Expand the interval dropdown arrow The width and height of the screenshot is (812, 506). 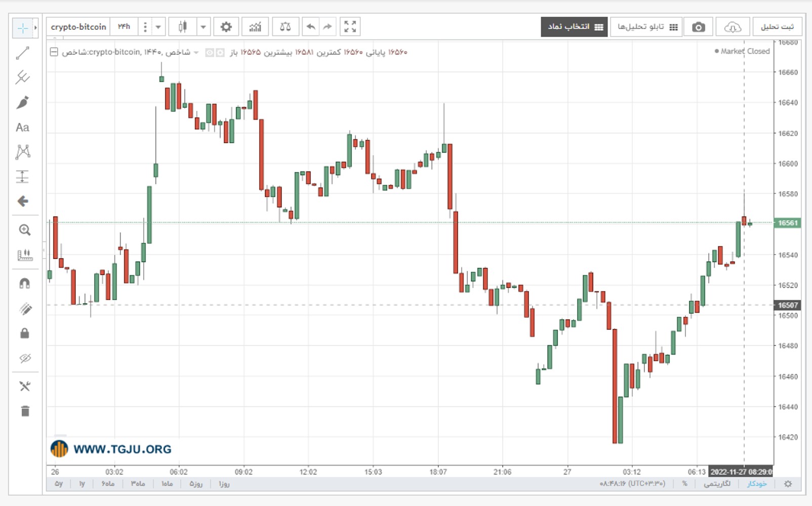[158, 27]
